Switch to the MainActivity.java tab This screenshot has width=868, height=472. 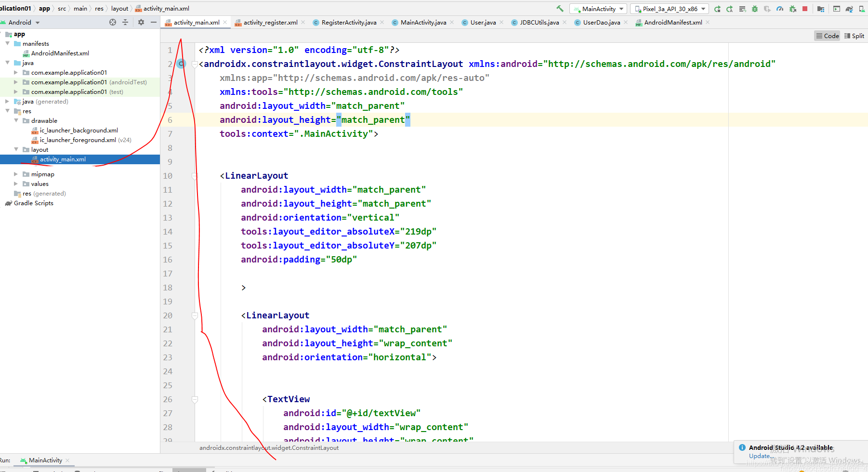click(422, 22)
